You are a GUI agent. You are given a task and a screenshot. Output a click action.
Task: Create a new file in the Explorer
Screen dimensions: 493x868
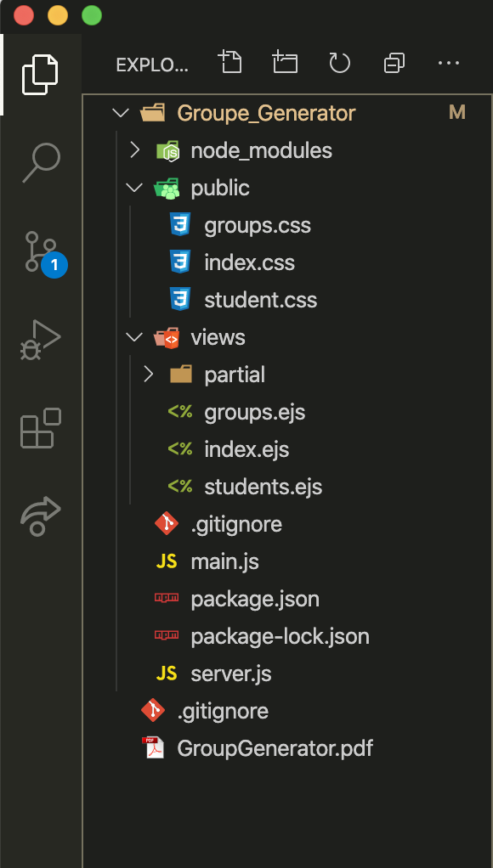[230, 63]
